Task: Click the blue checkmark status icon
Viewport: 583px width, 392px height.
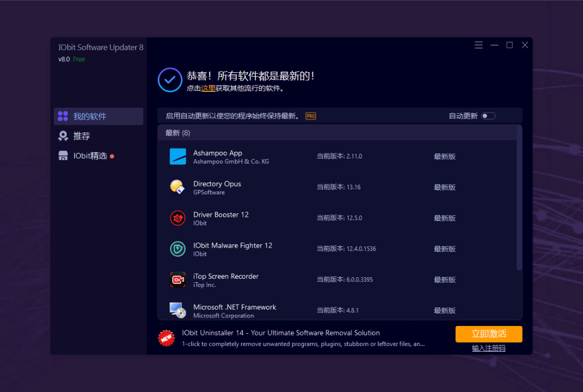Action: [x=170, y=80]
